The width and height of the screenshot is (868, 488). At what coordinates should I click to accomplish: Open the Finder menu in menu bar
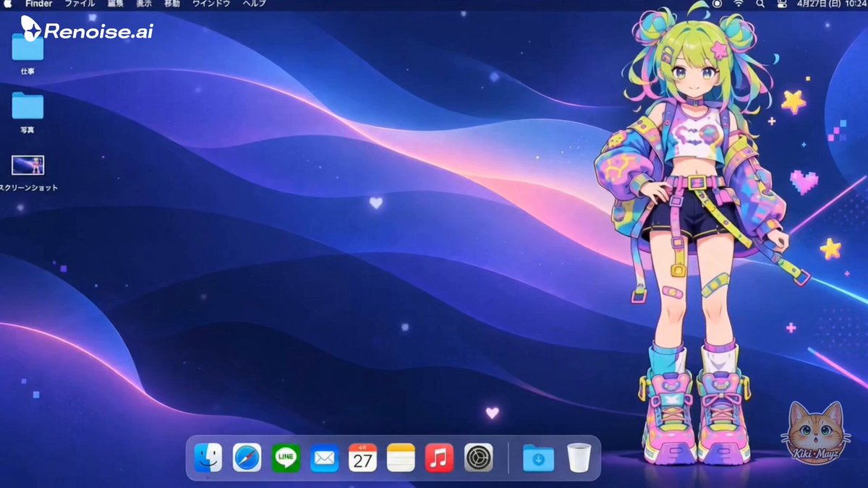pyautogui.click(x=39, y=4)
